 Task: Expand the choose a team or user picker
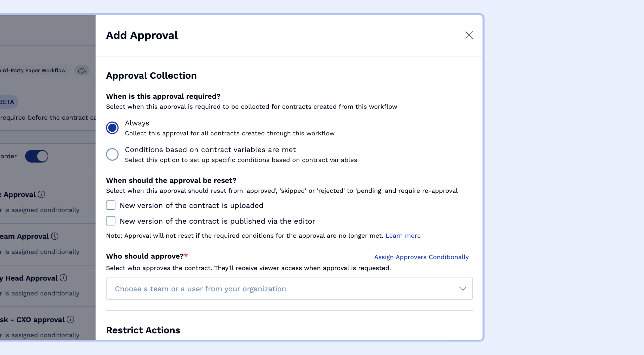289,288
